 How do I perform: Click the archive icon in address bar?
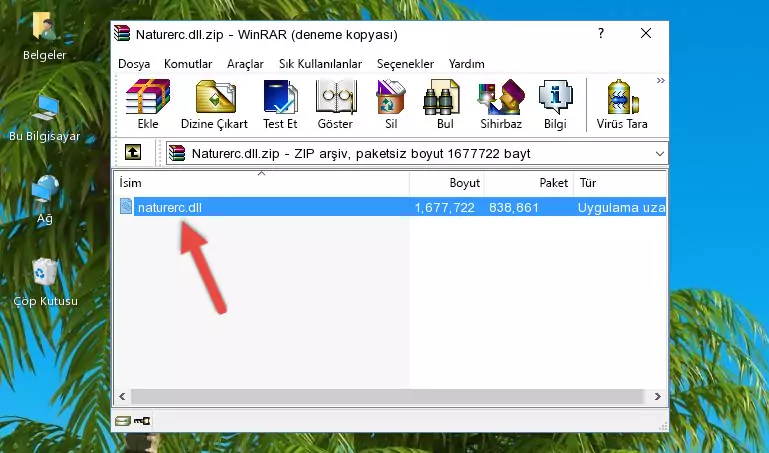(x=177, y=153)
